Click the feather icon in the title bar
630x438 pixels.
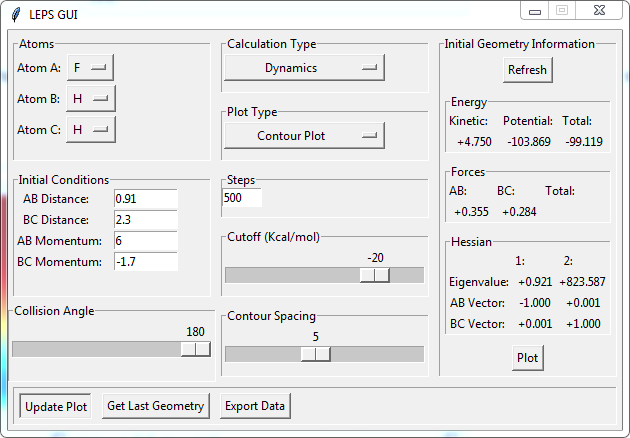14,16
